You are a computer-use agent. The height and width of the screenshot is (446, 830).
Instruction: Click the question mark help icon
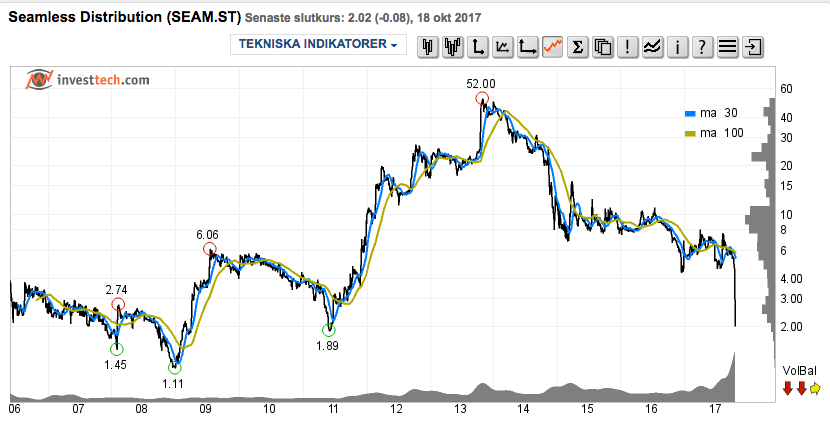pyautogui.click(x=702, y=47)
